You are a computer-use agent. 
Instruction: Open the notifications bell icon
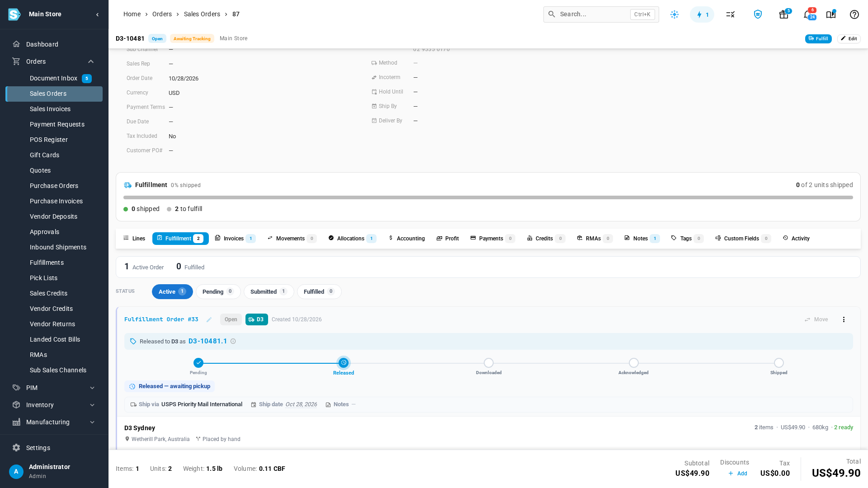pos(807,14)
